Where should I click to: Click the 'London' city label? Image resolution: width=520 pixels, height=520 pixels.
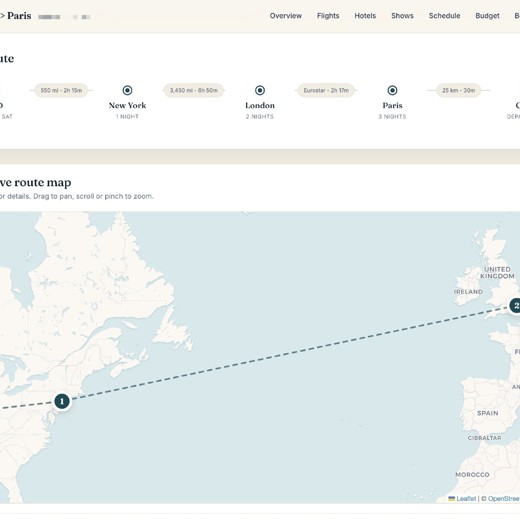pyautogui.click(x=260, y=105)
